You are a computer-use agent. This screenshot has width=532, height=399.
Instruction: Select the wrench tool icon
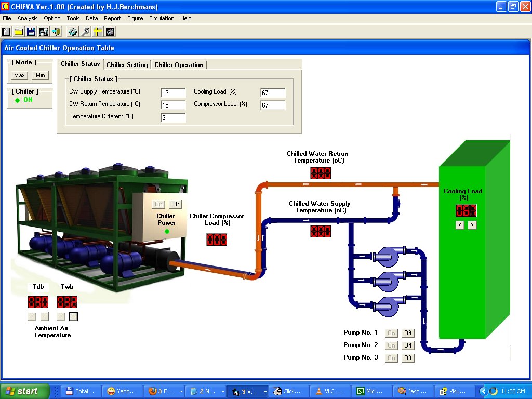click(x=85, y=32)
